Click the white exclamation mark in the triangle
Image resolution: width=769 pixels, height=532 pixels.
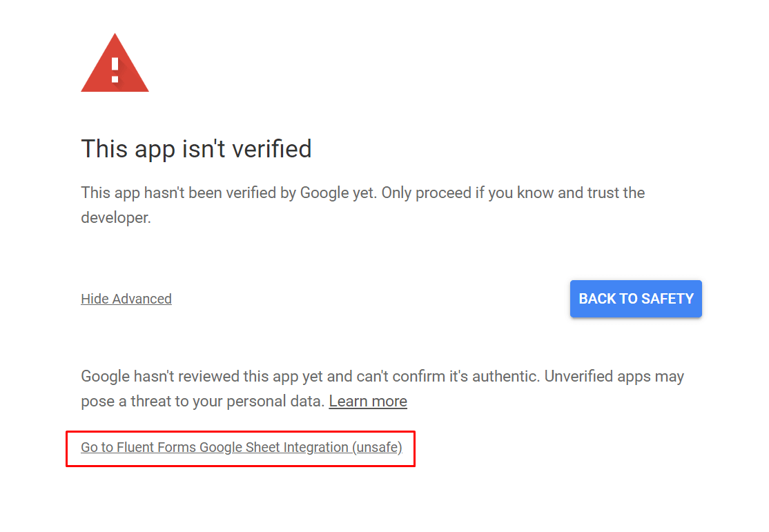(115, 70)
